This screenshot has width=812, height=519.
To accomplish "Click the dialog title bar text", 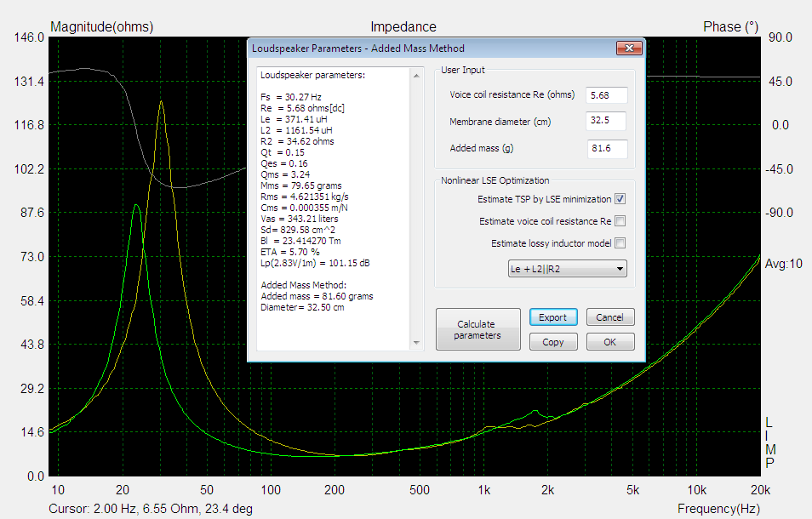I will pos(358,48).
